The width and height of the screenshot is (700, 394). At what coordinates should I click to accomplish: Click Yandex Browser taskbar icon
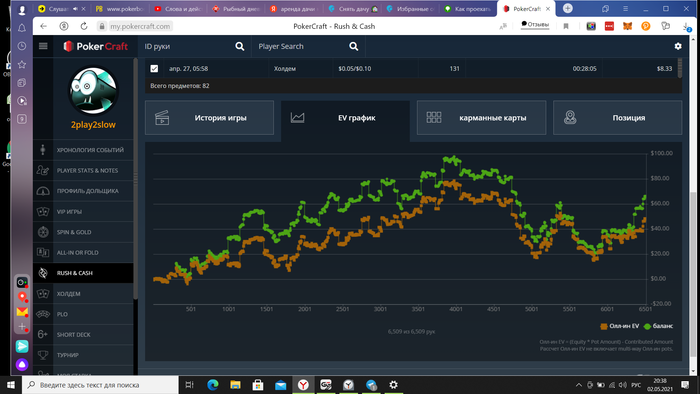[x=303, y=385]
